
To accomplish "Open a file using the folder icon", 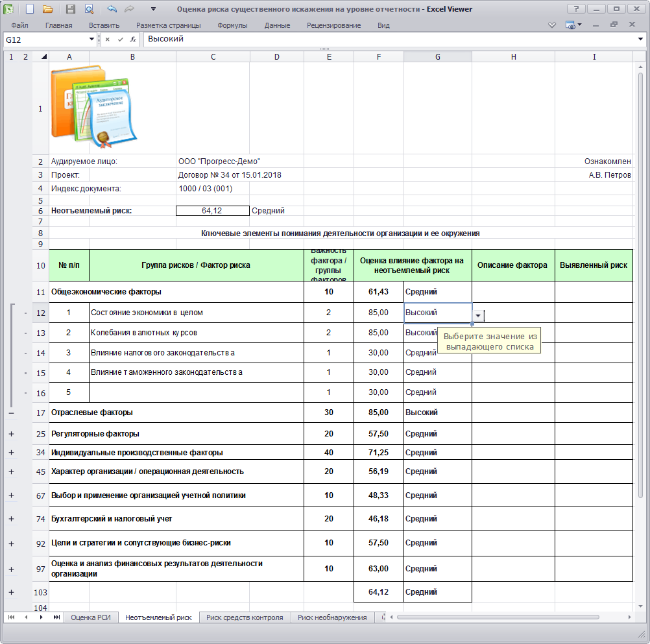I will point(48,8).
